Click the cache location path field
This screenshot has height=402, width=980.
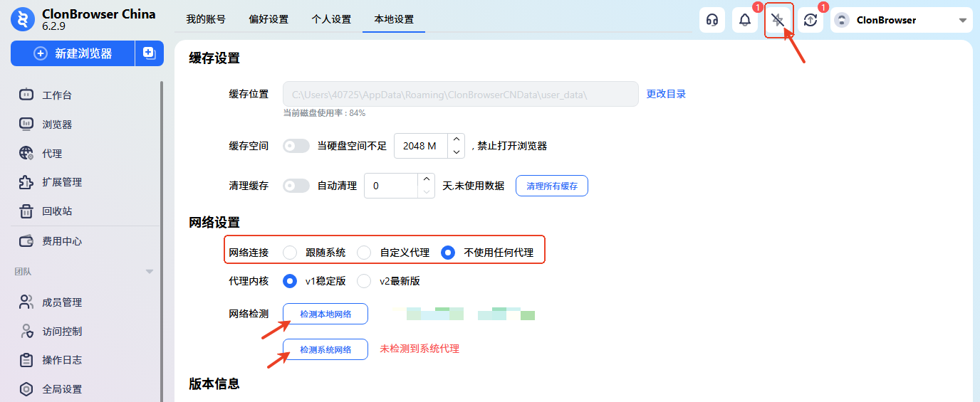[461, 94]
